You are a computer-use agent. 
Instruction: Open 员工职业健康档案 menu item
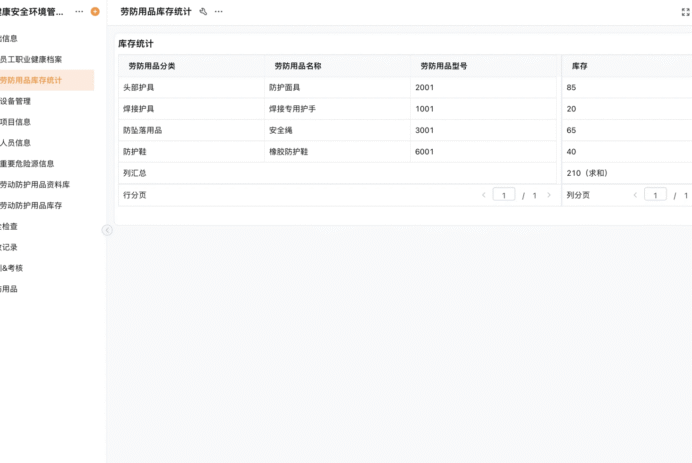(31, 59)
